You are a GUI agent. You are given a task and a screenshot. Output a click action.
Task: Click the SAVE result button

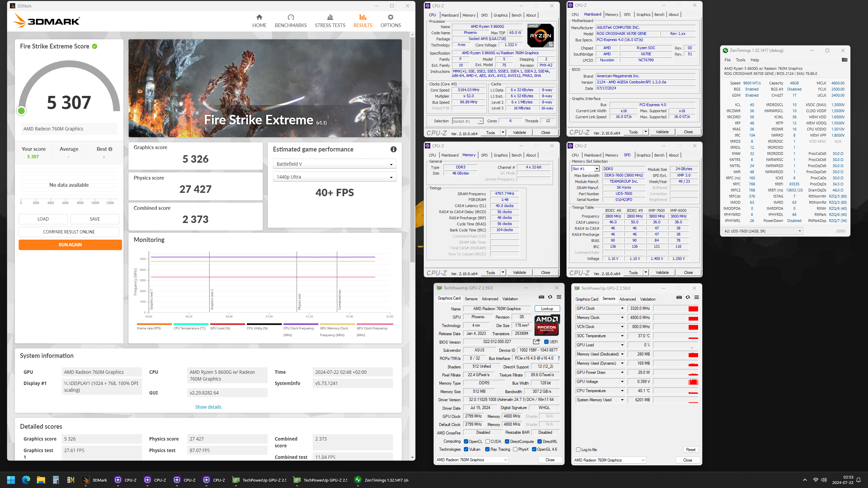(95, 219)
